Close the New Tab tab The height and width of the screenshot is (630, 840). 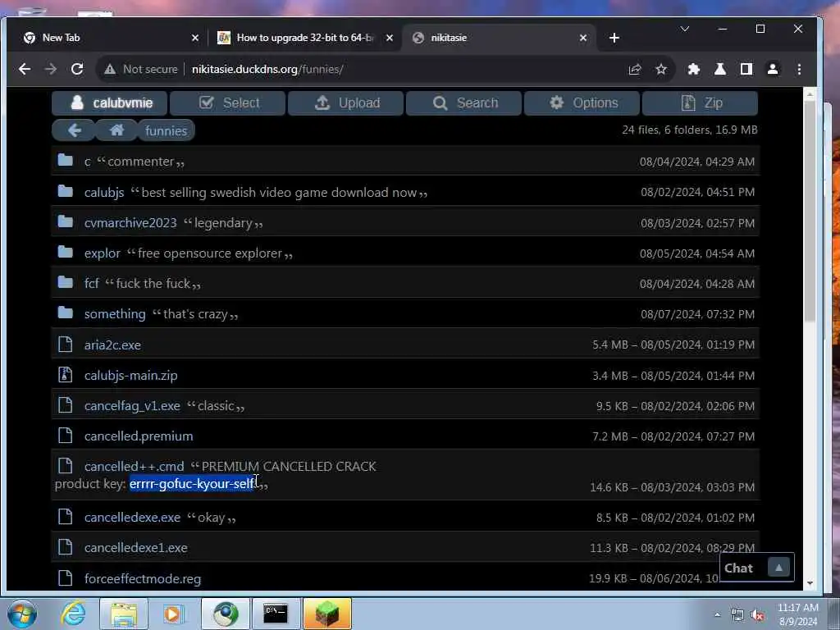195,38
